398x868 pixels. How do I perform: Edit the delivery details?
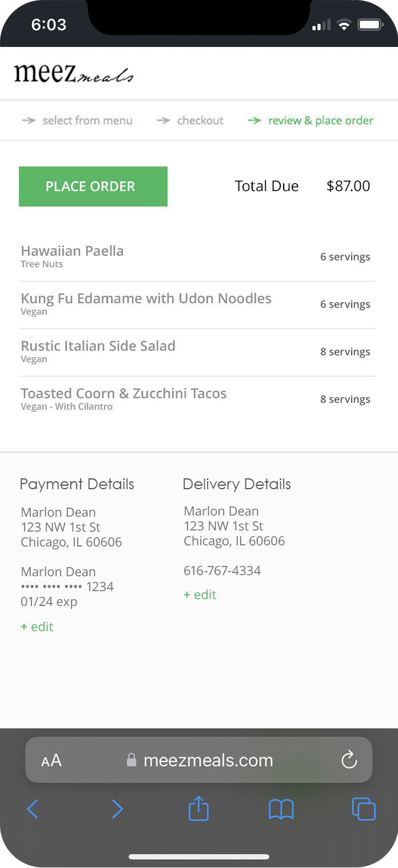point(200,594)
